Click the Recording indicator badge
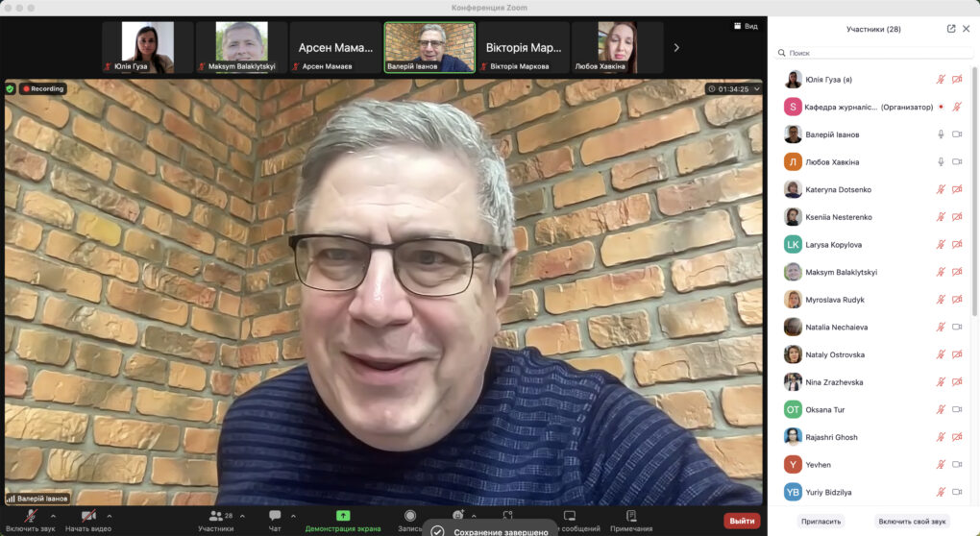Screen dimensions: 980x536 tap(43, 88)
